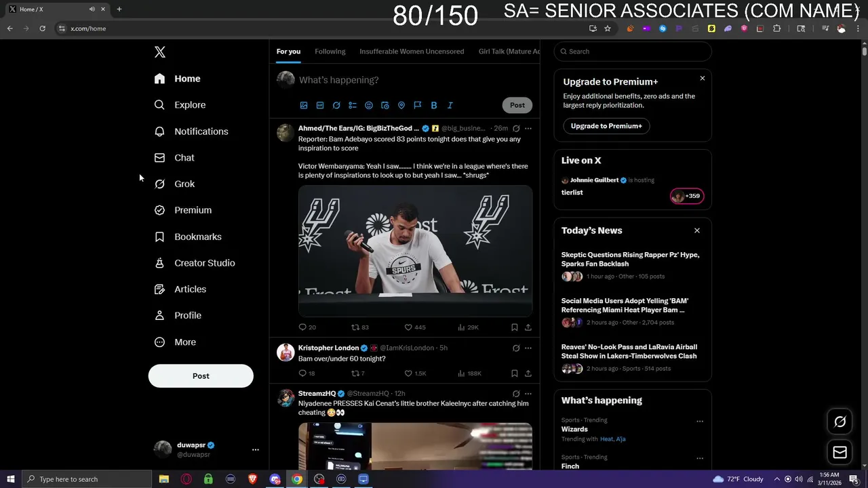Image resolution: width=868 pixels, height=488 pixels.
Task: Open Reaves' No-Look Pass news story
Action: click(629, 352)
